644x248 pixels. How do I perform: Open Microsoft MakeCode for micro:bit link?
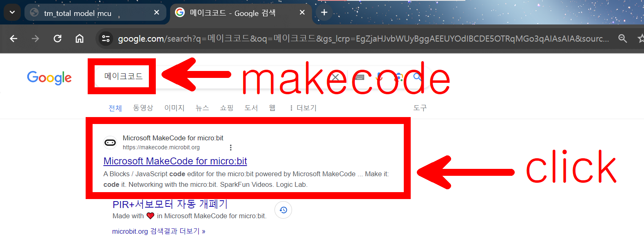point(175,161)
